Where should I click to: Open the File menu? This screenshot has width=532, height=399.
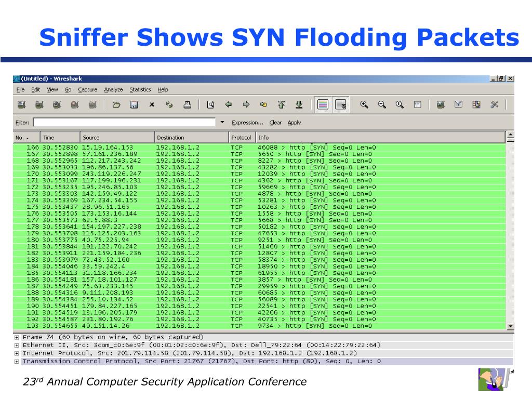tap(20, 89)
